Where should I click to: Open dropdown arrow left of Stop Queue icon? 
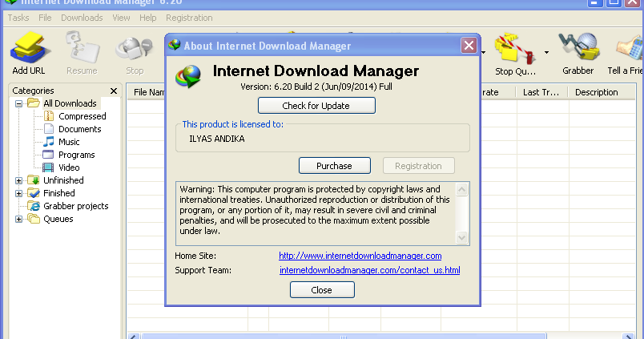(484, 52)
